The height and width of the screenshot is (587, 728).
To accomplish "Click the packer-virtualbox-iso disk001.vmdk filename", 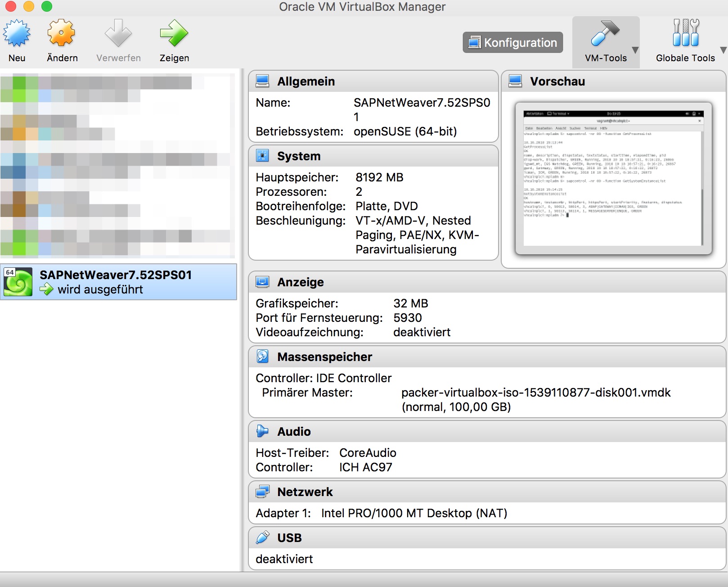I will [x=536, y=393].
